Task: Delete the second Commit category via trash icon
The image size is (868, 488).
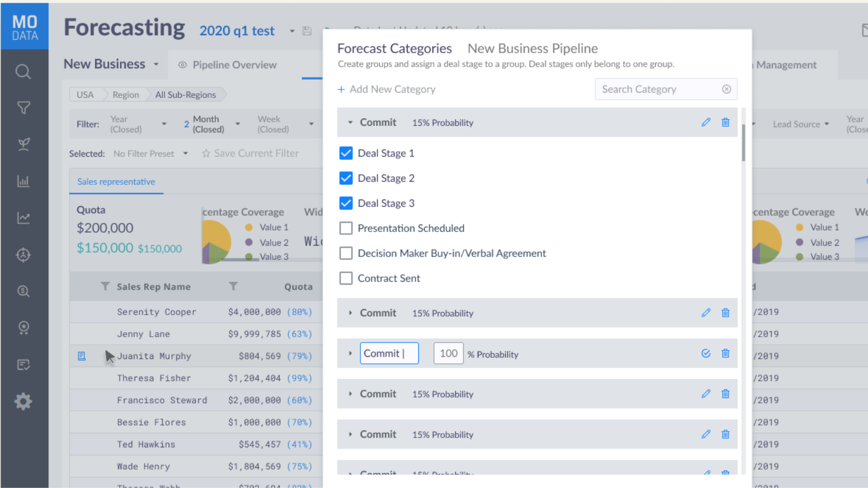Action: click(725, 313)
